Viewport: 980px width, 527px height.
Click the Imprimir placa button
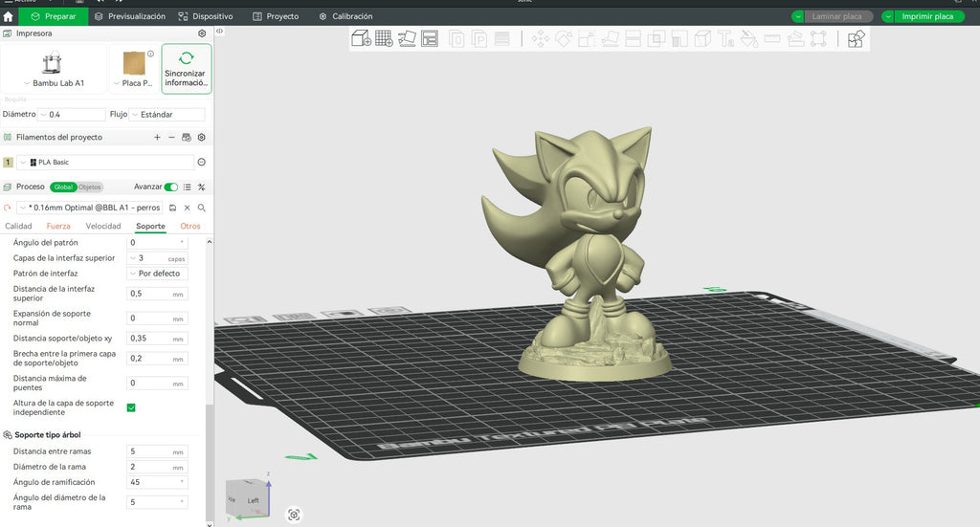[928, 17]
